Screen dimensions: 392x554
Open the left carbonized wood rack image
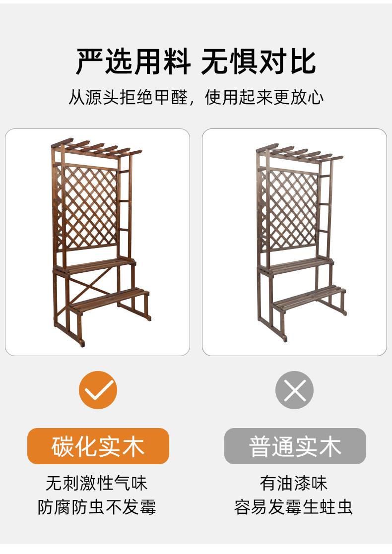[98, 242]
